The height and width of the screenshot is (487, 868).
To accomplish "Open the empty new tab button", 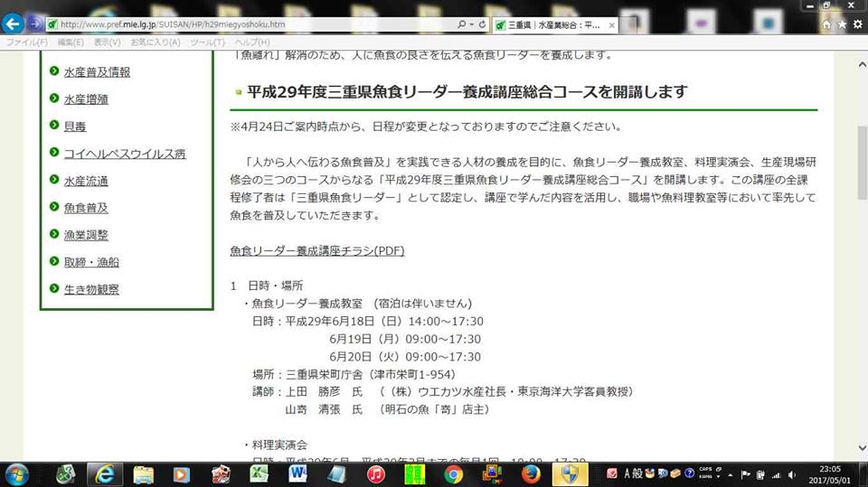I will pos(627,25).
